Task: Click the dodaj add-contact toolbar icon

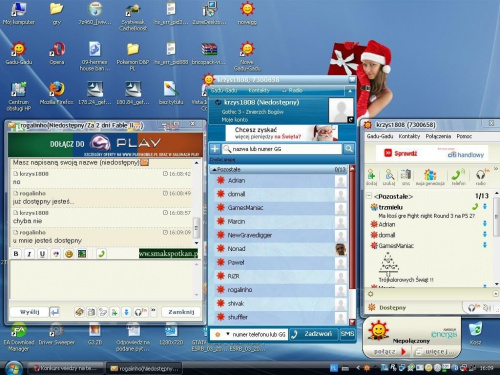Action: (371, 177)
